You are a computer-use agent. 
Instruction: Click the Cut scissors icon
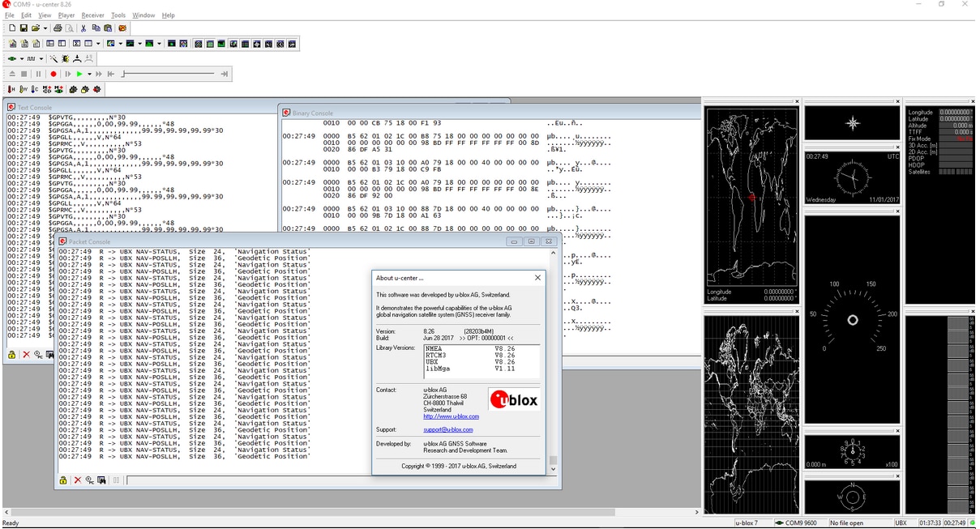coord(83,28)
